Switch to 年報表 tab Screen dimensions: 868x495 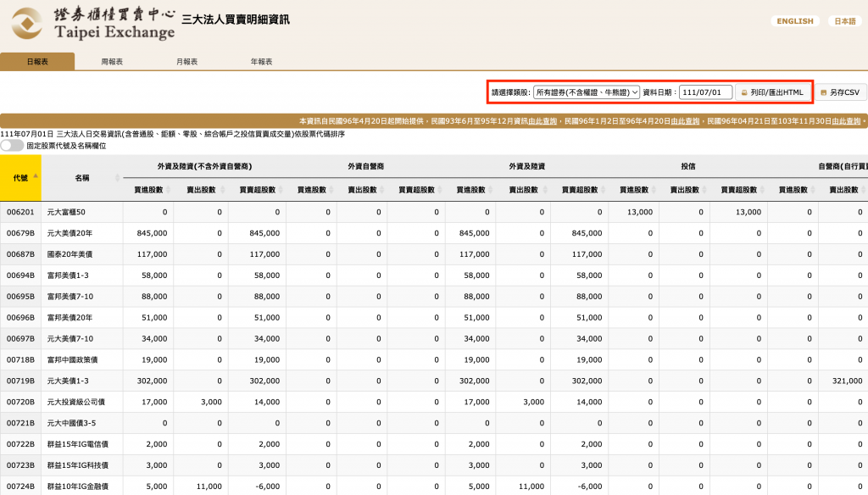pyautogui.click(x=261, y=62)
